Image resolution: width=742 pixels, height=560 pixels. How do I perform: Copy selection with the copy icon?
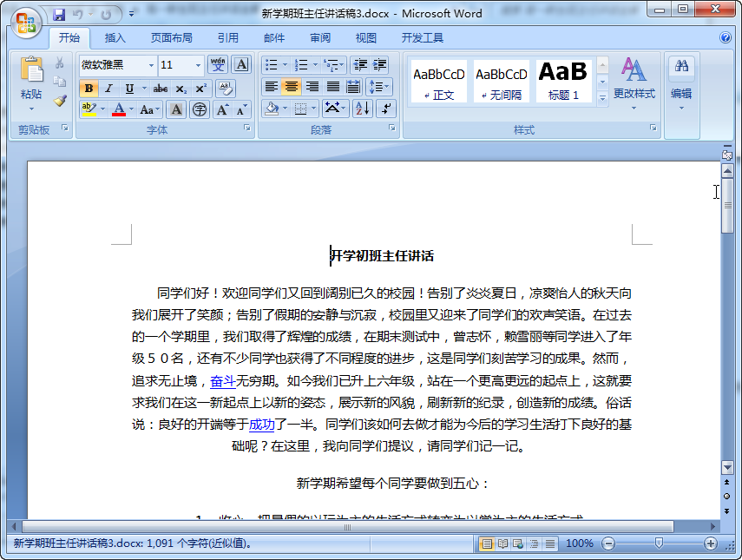60,82
